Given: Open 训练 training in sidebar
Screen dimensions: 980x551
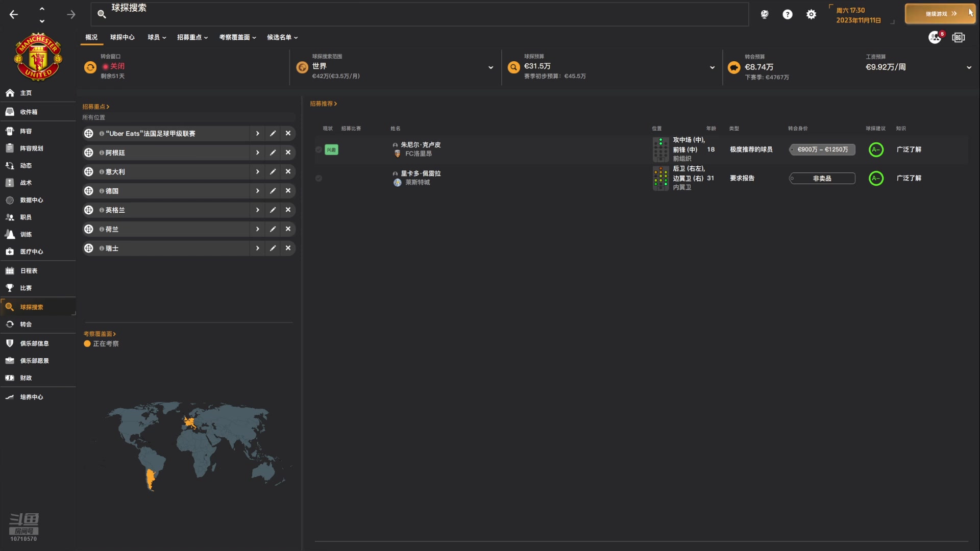Looking at the screenshot, I should (38, 234).
